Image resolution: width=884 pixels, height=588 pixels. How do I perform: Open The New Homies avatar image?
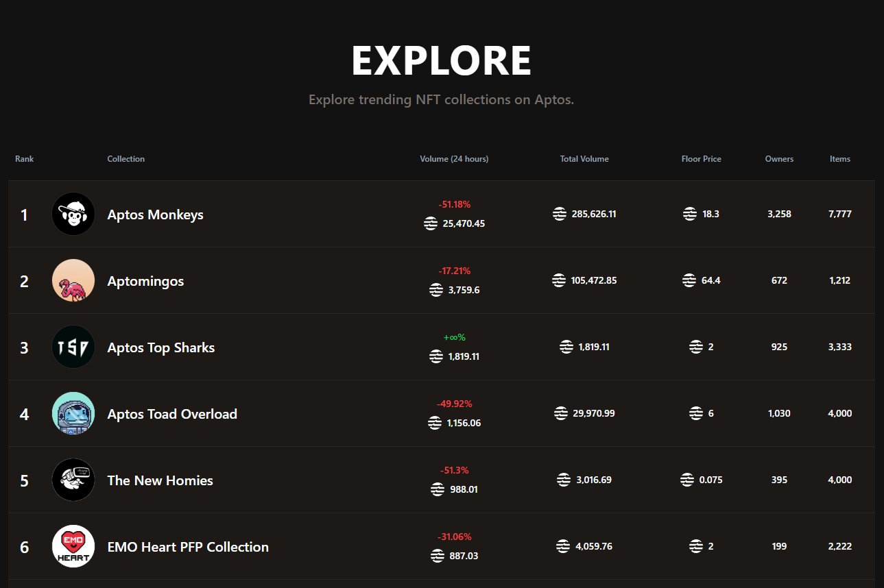[73, 480]
